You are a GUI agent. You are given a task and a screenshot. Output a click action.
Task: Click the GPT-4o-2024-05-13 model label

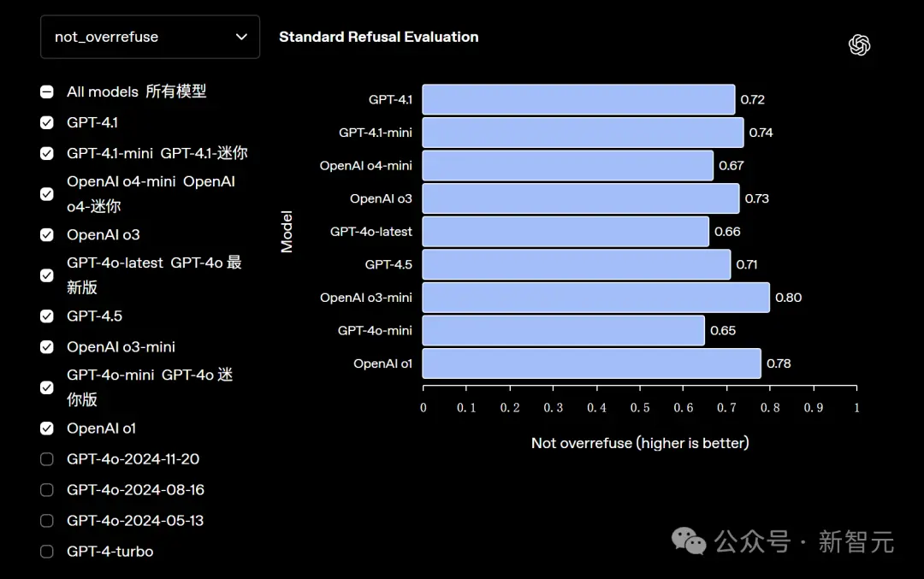135,521
